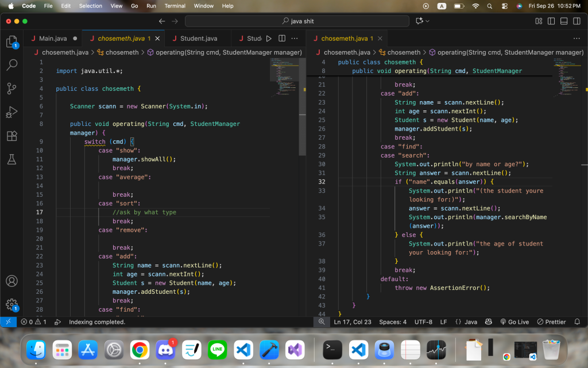Click Ln 17, Col 23 go-to-line
588x368 pixels.
(352, 322)
